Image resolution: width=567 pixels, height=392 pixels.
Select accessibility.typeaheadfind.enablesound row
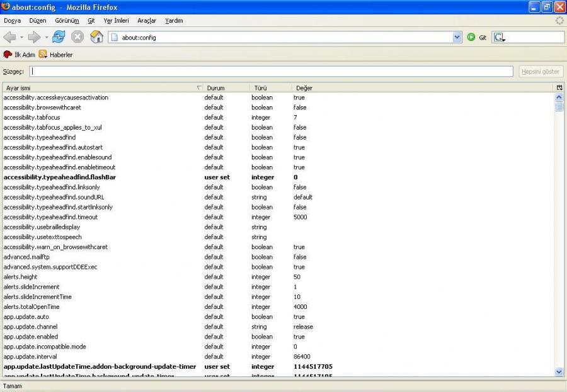tap(278, 157)
